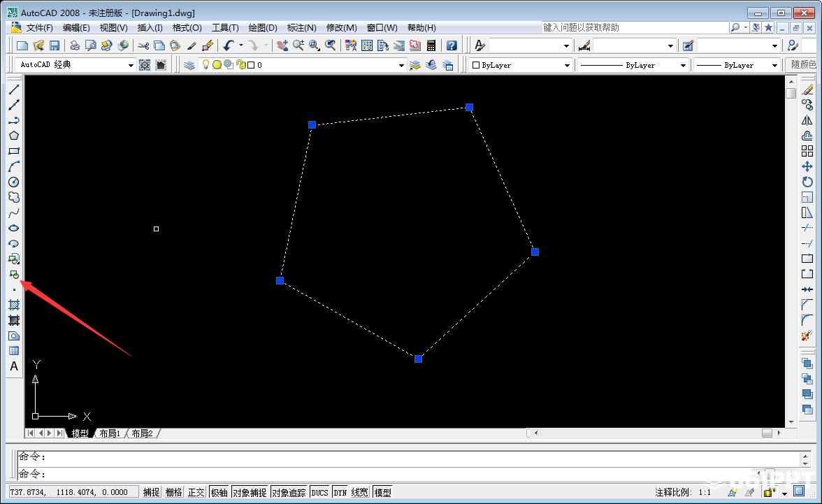
Task: Open the 编辑(E) menu
Action: [x=77, y=28]
